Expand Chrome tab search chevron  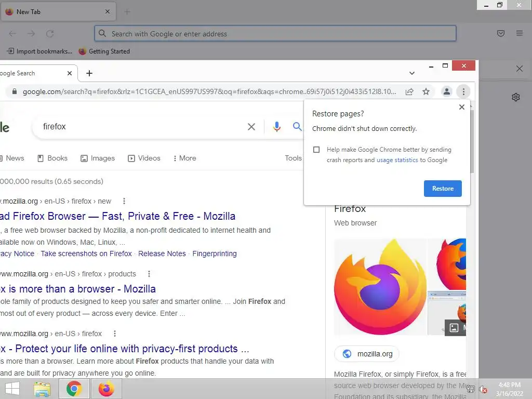pos(412,73)
